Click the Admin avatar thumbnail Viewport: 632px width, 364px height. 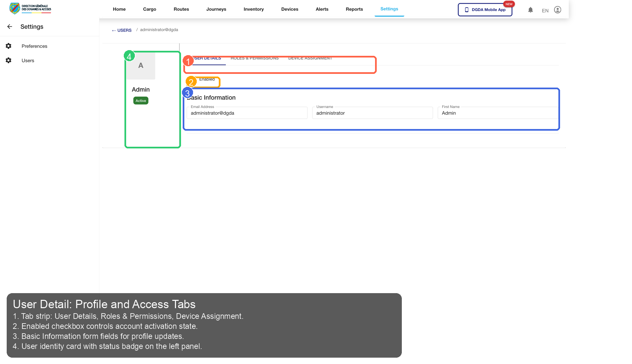click(x=141, y=66)
